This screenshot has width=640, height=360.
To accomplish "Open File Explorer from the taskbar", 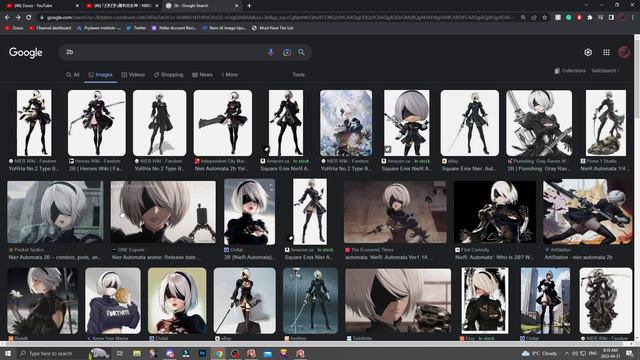I will pos(137,353).
